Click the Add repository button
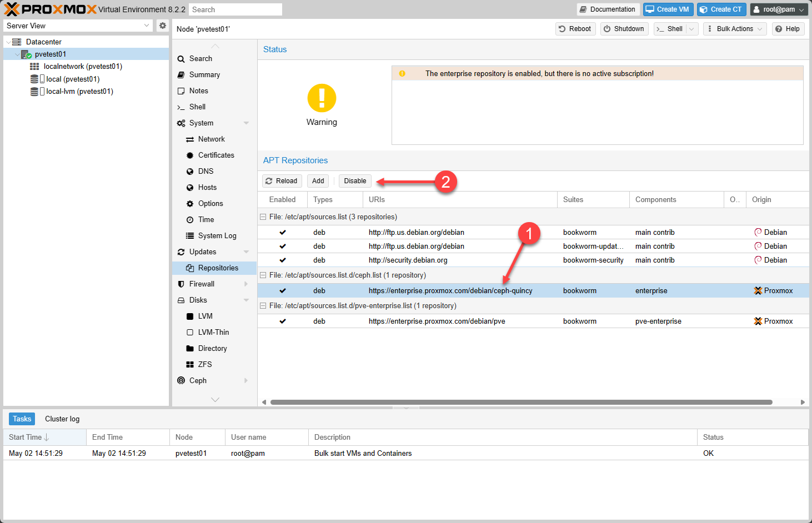Image resolution: width=812 pixels, height=523 pixels. pyautogui.click(x=318, y=181)
